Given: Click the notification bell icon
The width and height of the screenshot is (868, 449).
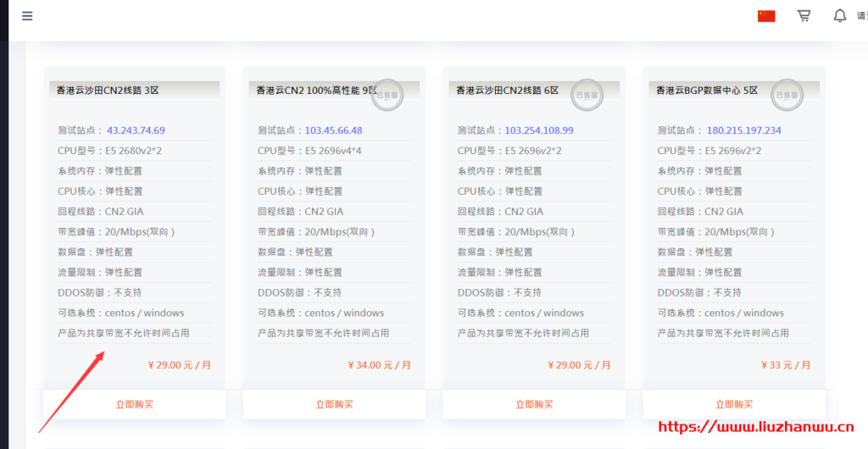Looking at the screenshot, I should pyautogui.click(x=840, y=15).
